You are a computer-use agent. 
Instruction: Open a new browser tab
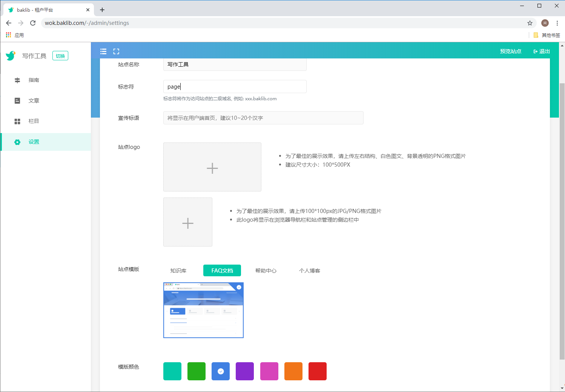coord(102,10)
